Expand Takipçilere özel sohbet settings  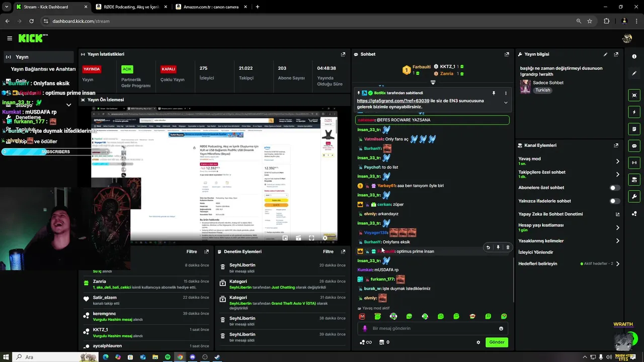[x=617, y=174]
